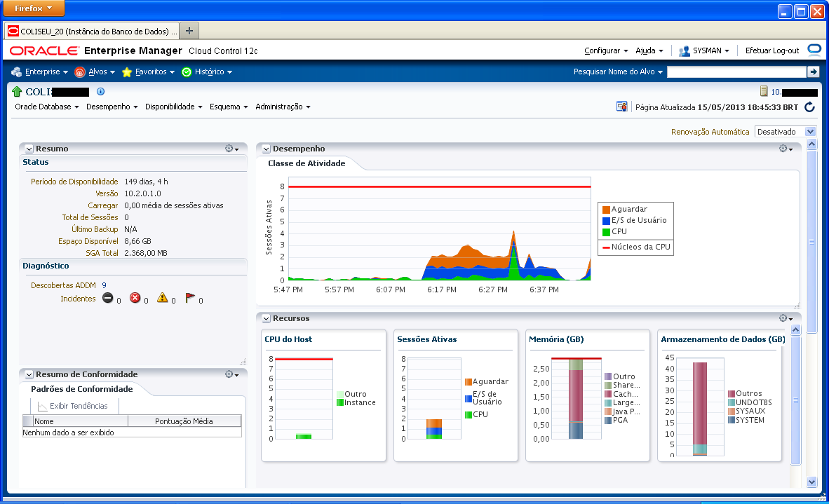Click the Instance legend swatch in CPU do Host

tap(340, 402)
